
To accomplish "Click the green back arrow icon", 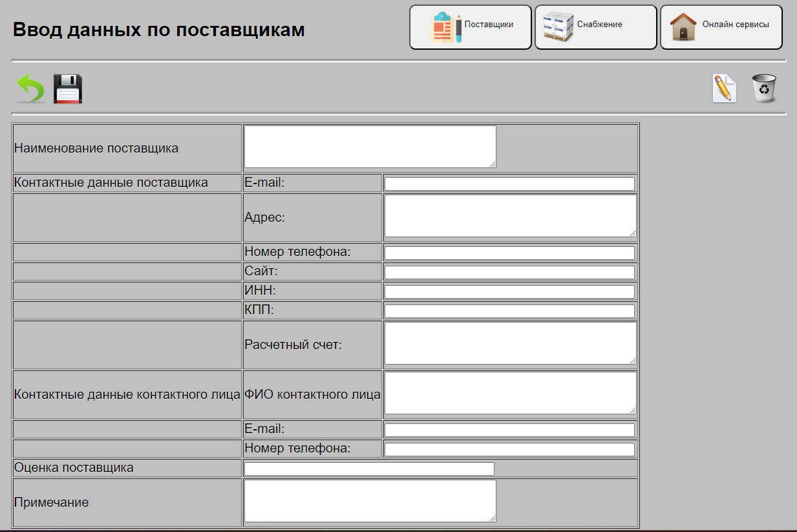I will tap(30, 89).
